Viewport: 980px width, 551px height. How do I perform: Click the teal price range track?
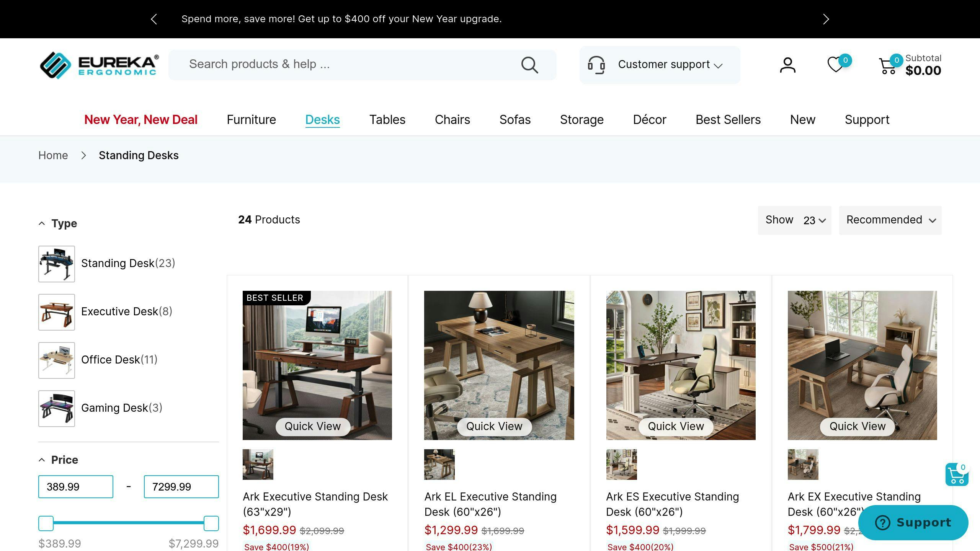(x=129, y=523)
